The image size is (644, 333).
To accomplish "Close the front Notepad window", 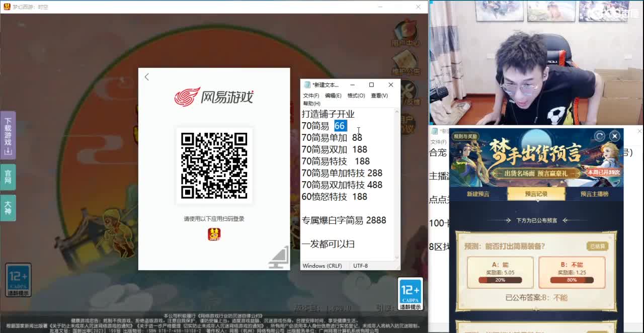I will [x=391, y=85].
